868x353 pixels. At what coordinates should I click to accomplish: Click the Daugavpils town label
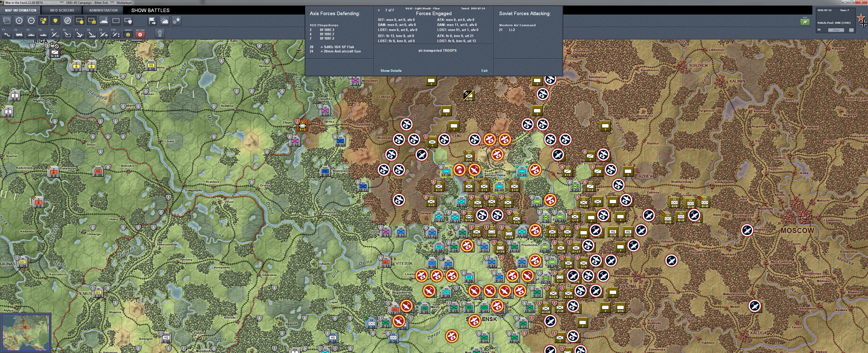point(193,190)
